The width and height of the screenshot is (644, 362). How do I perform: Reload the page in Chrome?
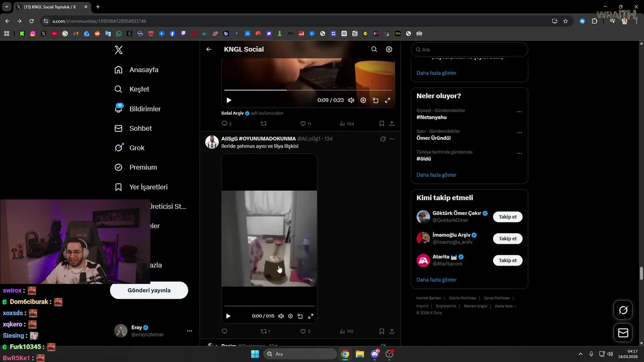pyautogui.click(x=31, y=21)
